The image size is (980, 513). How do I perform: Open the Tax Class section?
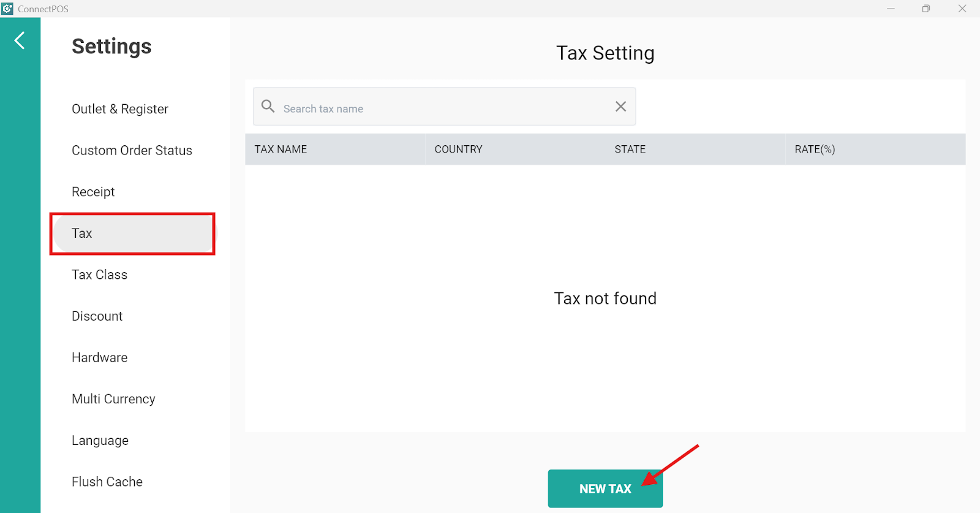pyautogui.click(x=99, y=275)
